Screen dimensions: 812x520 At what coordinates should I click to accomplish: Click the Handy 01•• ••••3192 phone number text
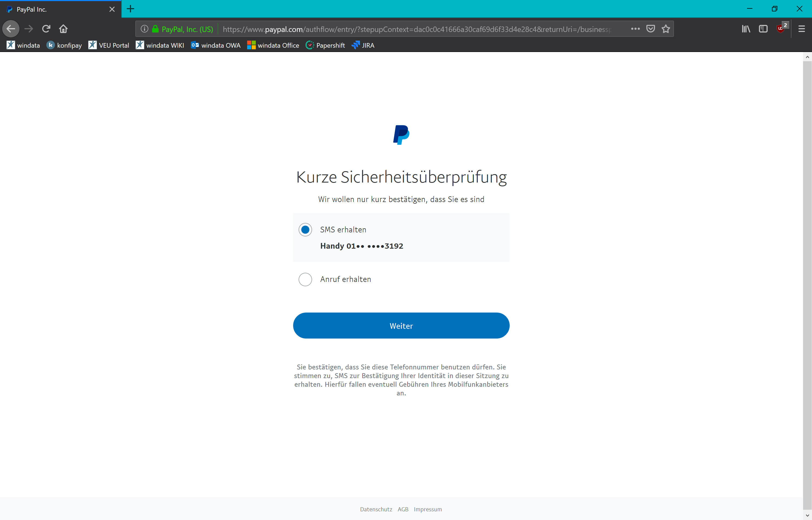[x=362, y=246]
